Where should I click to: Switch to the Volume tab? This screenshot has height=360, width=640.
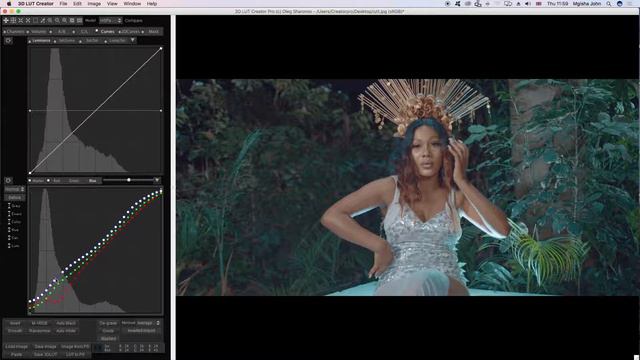(38, 32)
